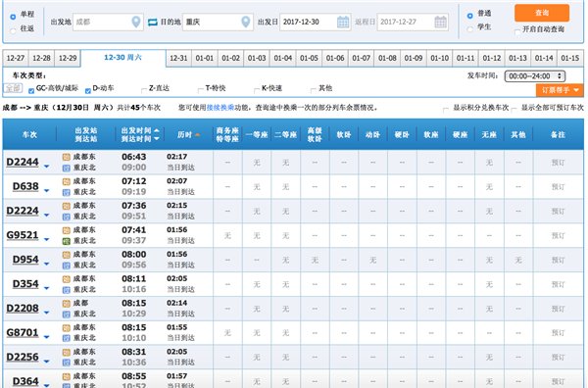Open return date calendar icon
588x388 pixels.
440,22
